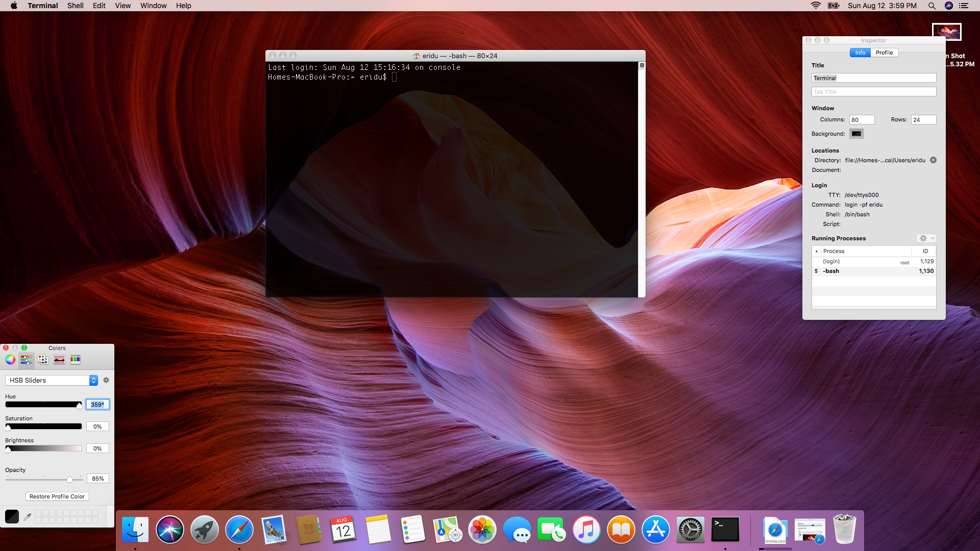Open Spotlight search
This screenshot has height=551, width=980.
pos(932,6)
